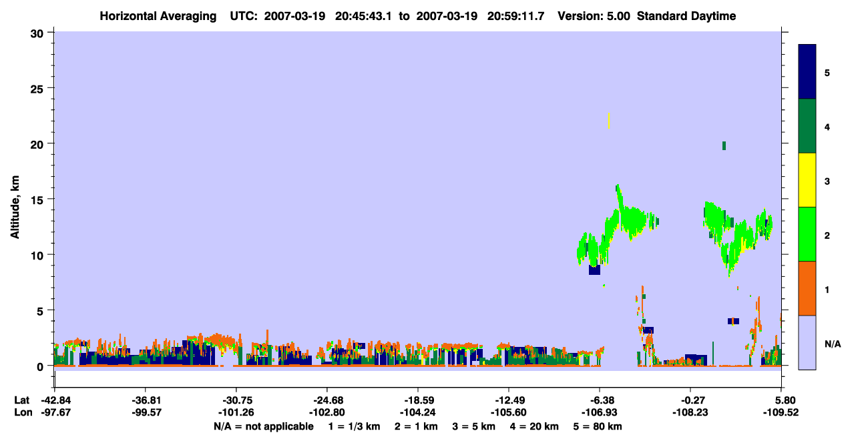Screen dimensions: 868x445
Task: Click the legend entry '3 = 5 km'
Action: click(x=473, y=426)
